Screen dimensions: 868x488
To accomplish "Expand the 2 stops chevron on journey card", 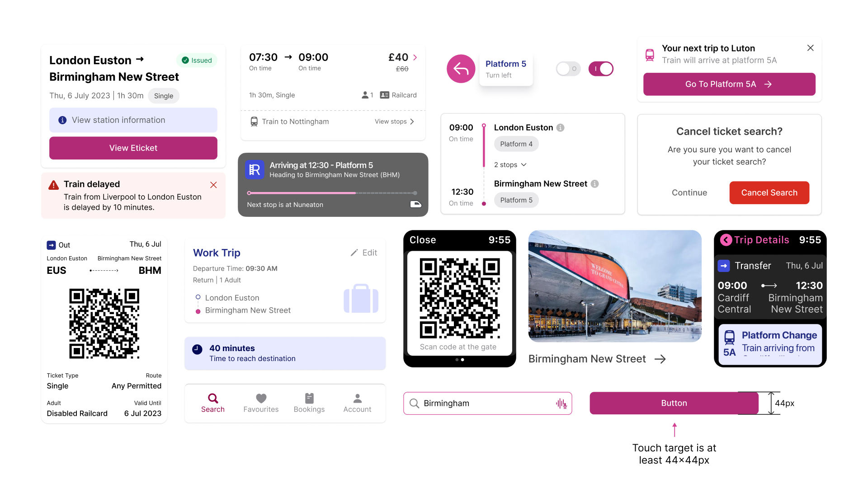I will point(511,163).
